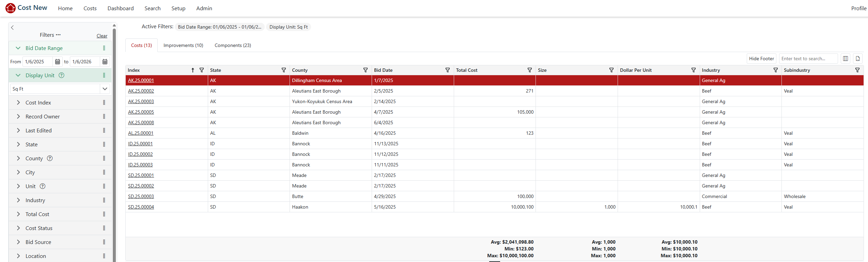
Task: Click the drag handle for Cost Index filter
Action: 104,102
